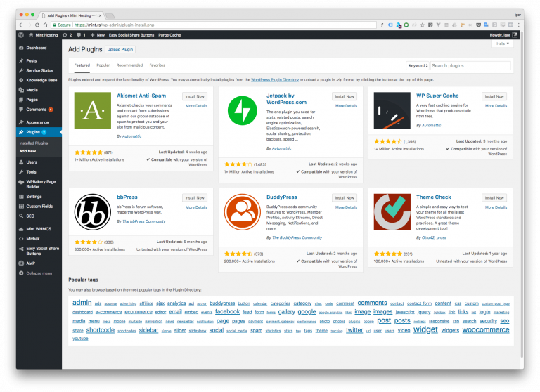Click the browser address bar
Image resolution: width=540 pixels, height=392 pixels.
coord(214,25)
